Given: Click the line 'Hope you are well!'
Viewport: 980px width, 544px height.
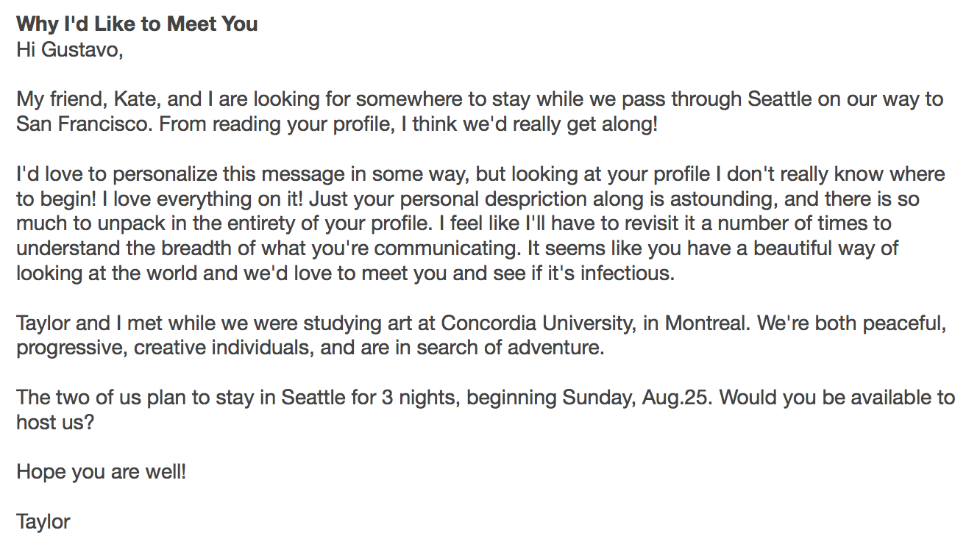Looking at the screenshot, I should [102, 472].
